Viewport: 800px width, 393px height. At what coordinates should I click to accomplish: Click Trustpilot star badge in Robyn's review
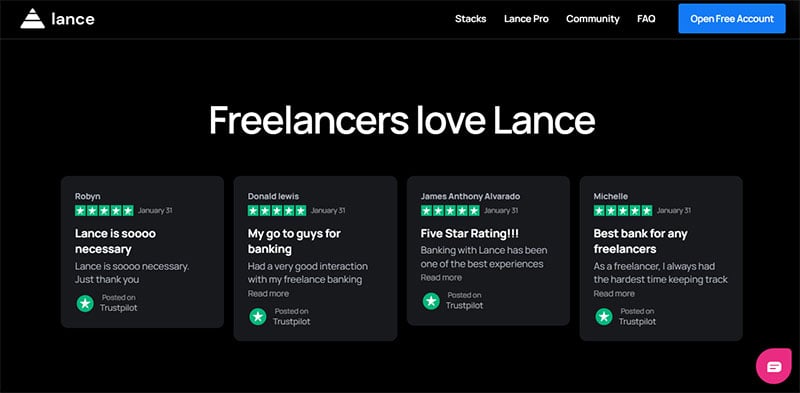pos(85,303)
